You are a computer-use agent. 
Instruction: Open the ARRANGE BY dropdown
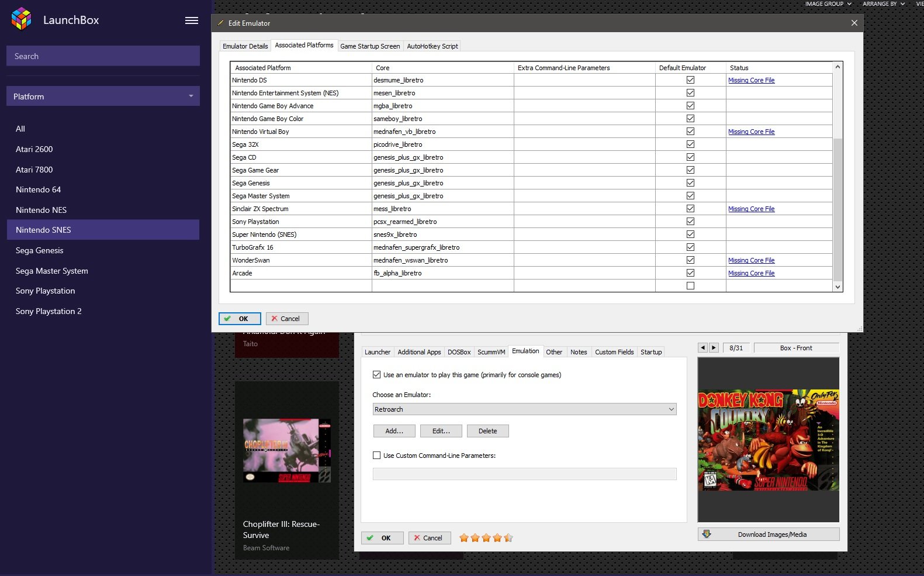coord(884,4)
